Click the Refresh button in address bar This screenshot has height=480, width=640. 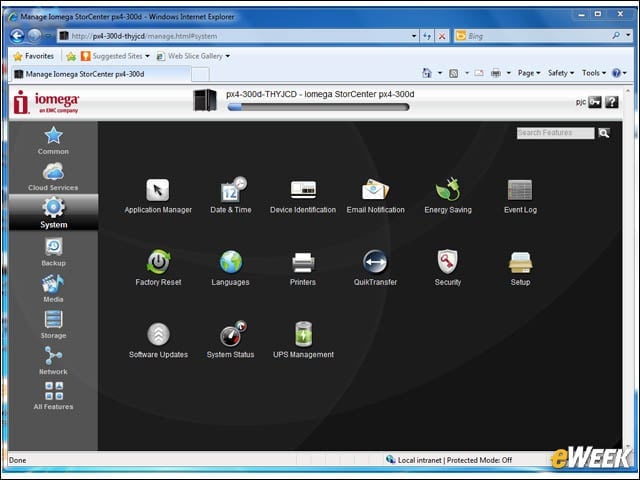(427, 36)
